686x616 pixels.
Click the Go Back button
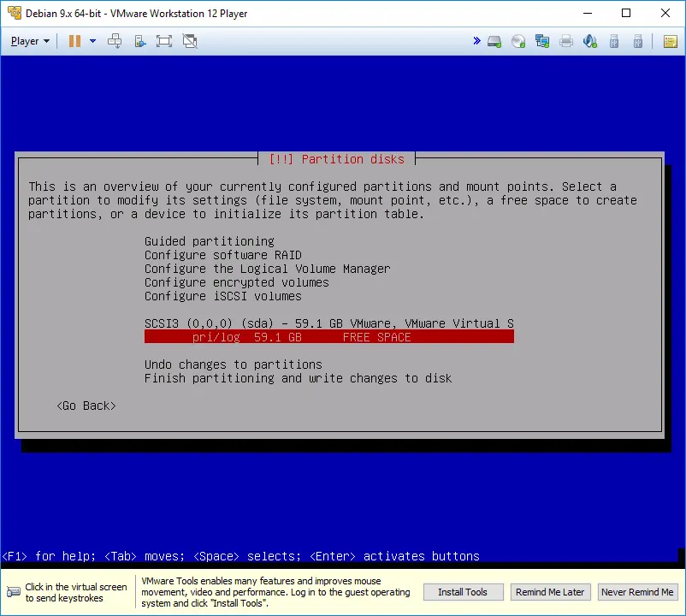tap(86, 406)
